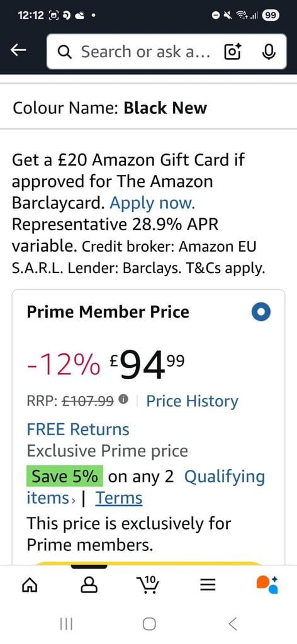Go to Home tab in bottom bar
The height and width of the screenshot is (644, 297).
tap(29, 585)
